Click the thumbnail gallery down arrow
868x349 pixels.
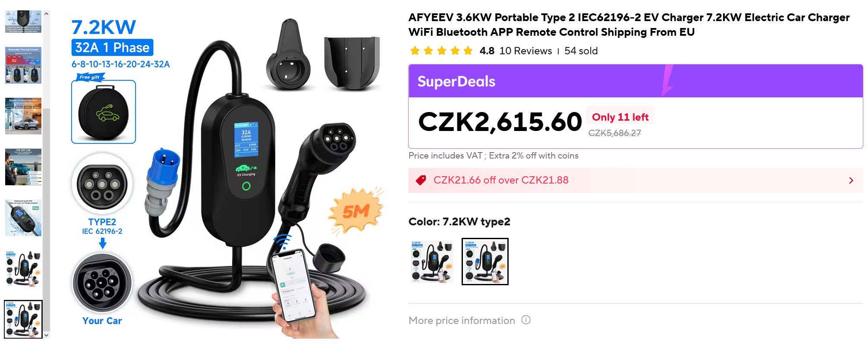pos(46,335)
